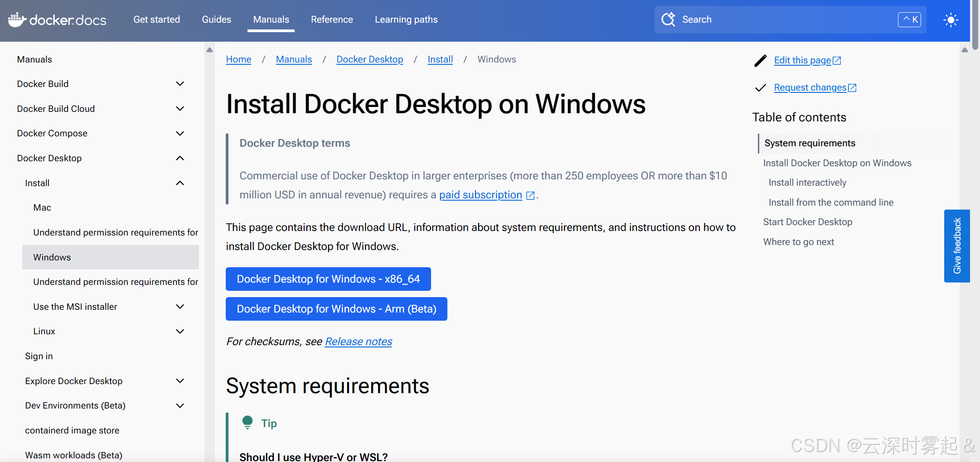980x462 pixels.
Task: Open Linux sidebar label
Action: (44, 331)
